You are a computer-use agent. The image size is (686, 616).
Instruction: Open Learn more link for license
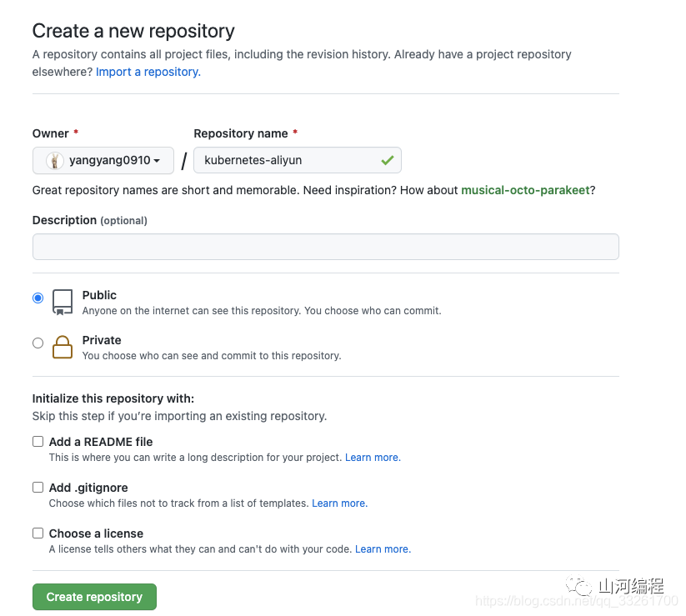(383, 549)
